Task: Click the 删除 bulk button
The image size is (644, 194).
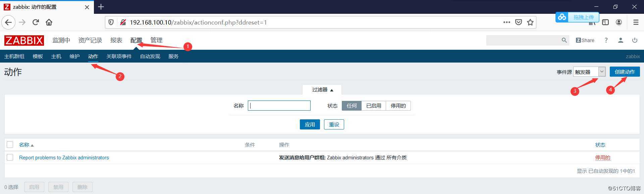Action: click(82, 187)
